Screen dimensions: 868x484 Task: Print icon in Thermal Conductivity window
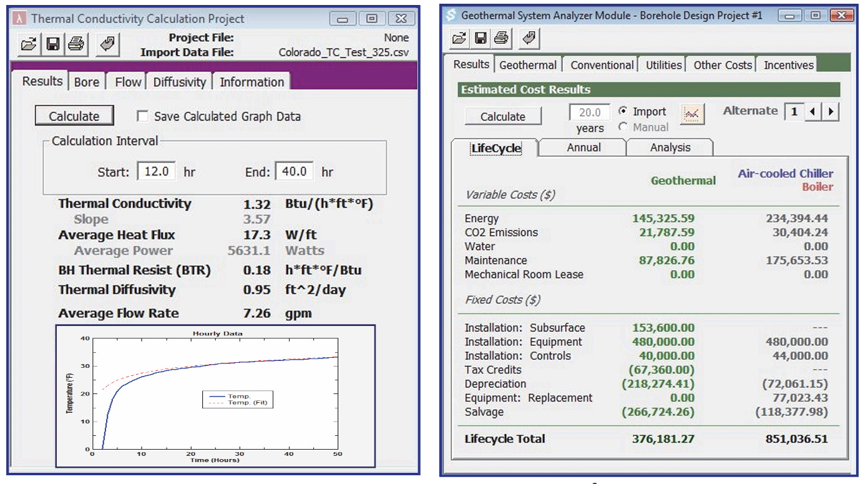coord(76,44)
